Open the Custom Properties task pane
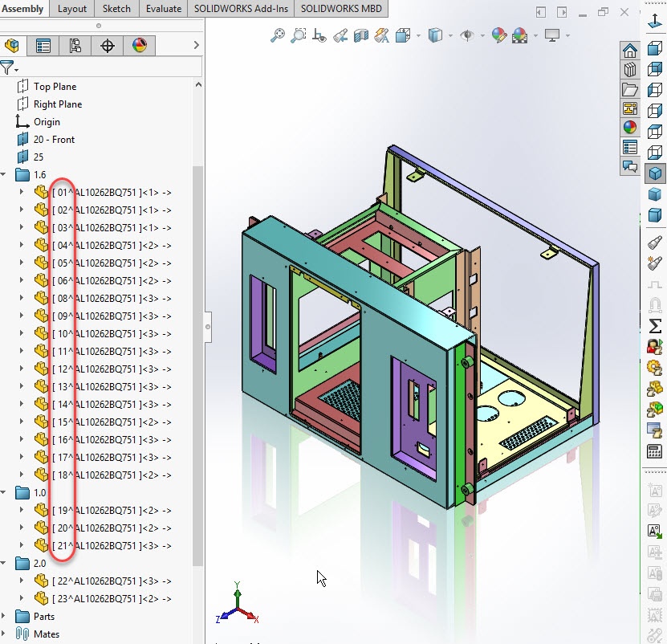This screenshot has width=667, height=644. pyautogui.click(x=630, y=147)
